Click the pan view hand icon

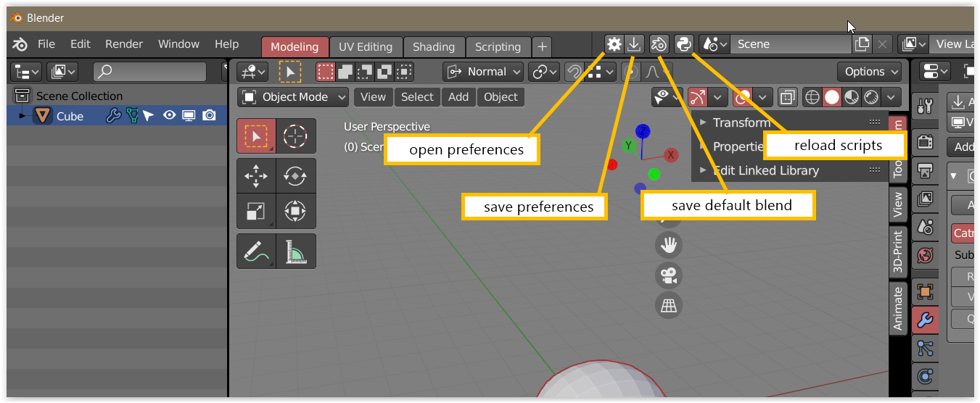coord(669,245)
